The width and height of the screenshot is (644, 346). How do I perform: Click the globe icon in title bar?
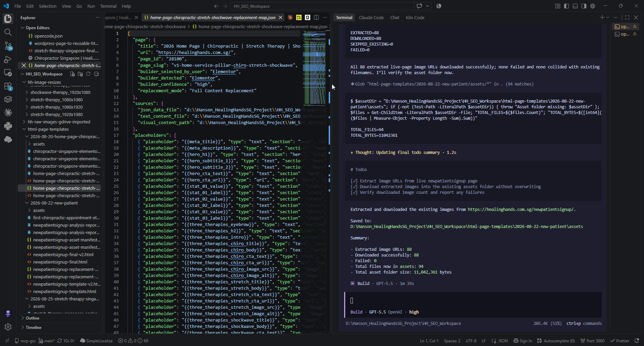click(x=593, y=6)
